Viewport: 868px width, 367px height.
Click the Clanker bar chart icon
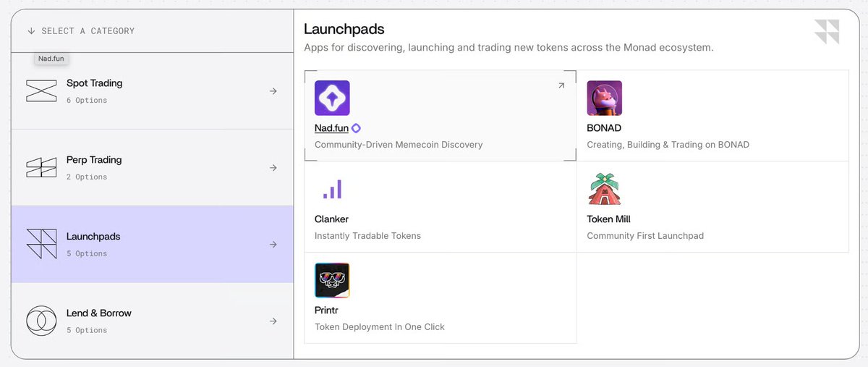(332, 189)
